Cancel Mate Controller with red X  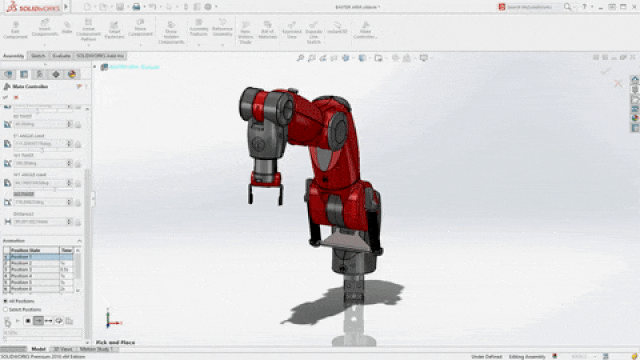pos(16,98)
